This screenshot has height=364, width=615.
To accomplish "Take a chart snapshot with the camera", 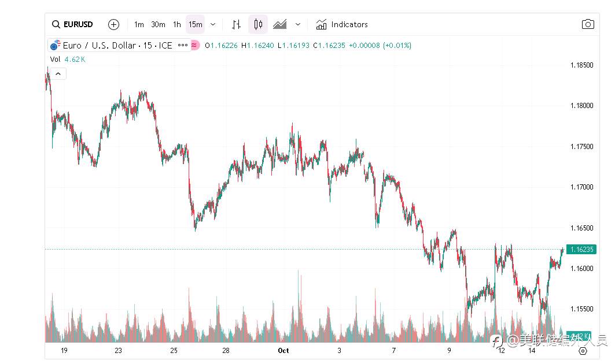I will click(x=588, y=24).
